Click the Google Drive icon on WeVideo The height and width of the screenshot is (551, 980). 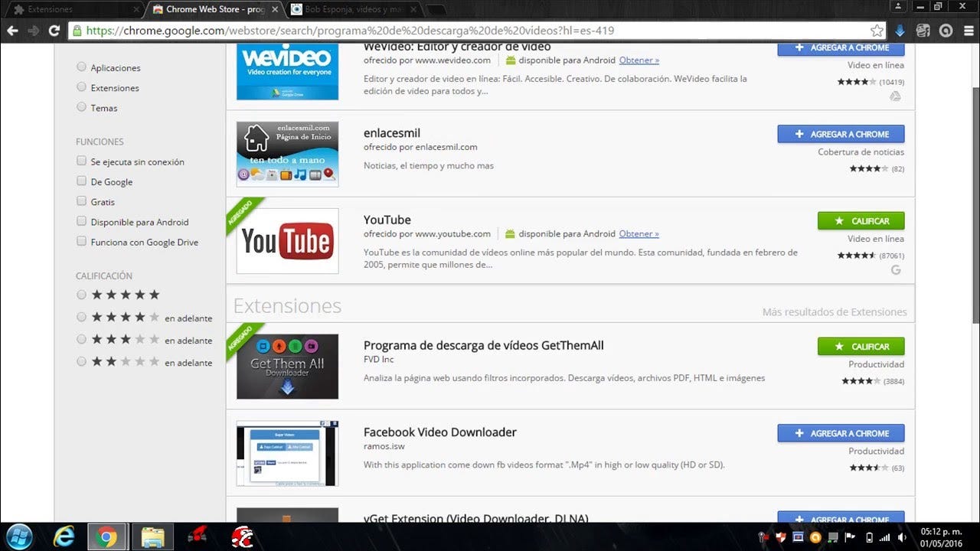pyautogui.click(x=896, y=96)
